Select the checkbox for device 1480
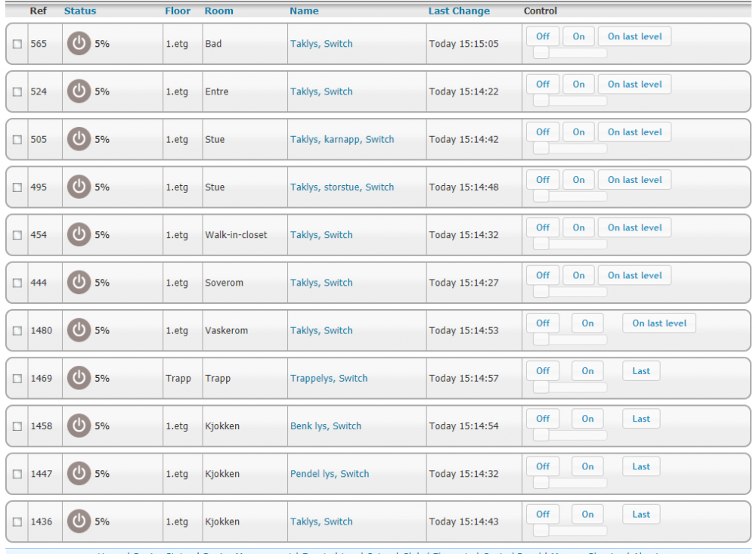This screenshot has width=756, height=554. click(17, 331)
